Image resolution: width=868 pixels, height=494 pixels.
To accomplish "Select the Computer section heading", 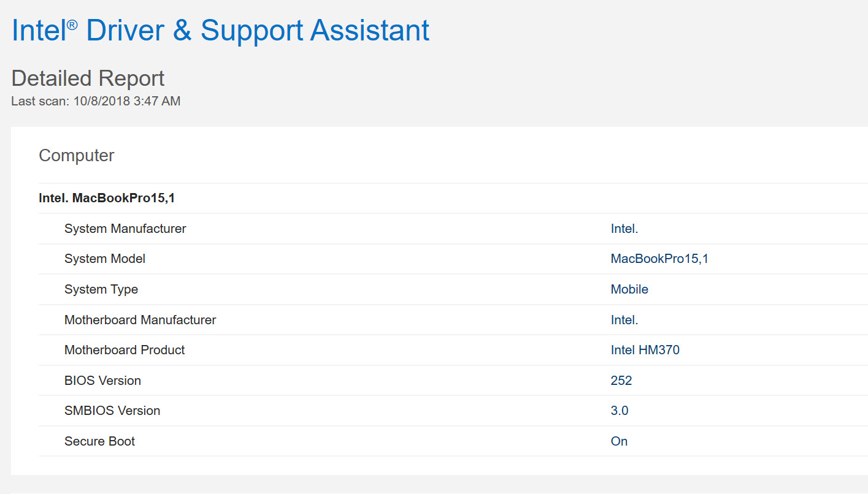I will [x=76, y=156].
